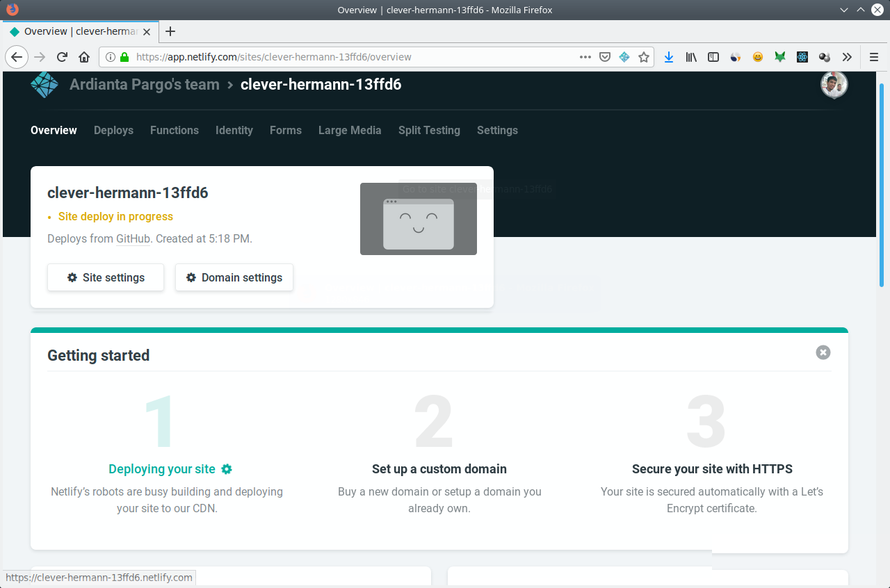This screenshot has width=890, height=588.
Task: Reload the page using the refresh icon
Action: pos(61,57)
